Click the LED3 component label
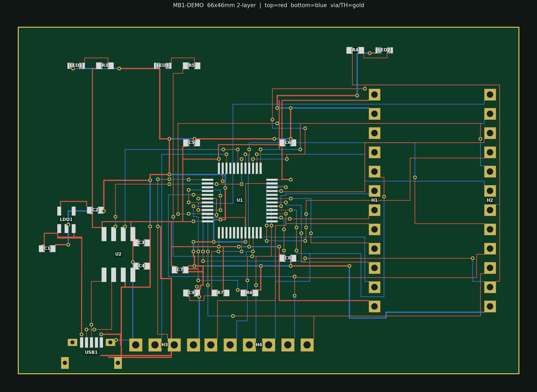The height and width of the screenshot is (392, 537). pos(163,65)
